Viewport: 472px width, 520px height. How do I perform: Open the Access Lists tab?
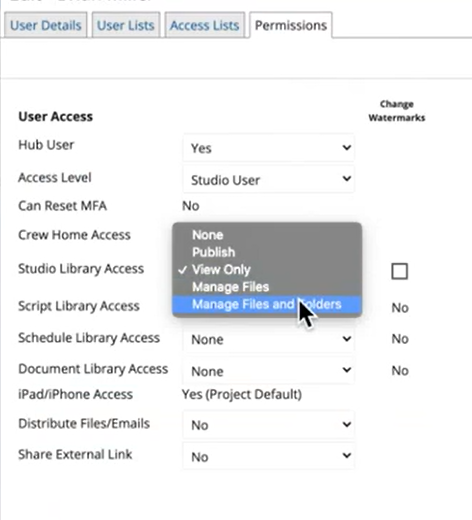(x=205, y=25)
